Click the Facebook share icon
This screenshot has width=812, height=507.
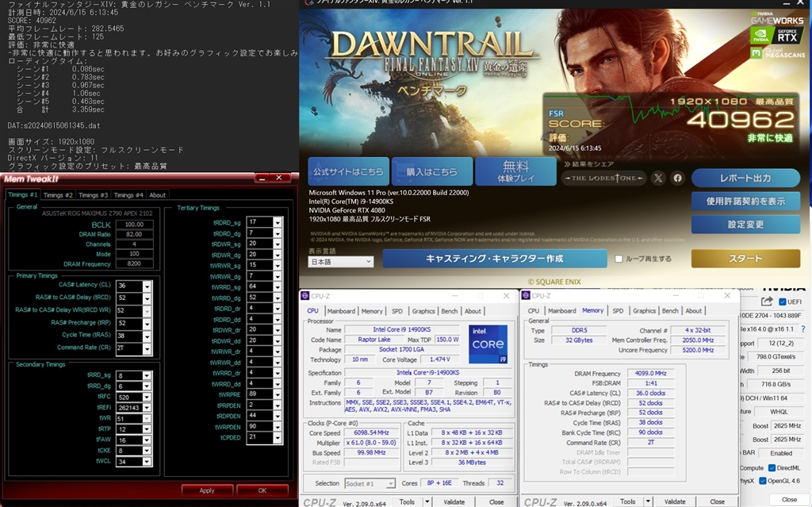[x=677, y=179]
